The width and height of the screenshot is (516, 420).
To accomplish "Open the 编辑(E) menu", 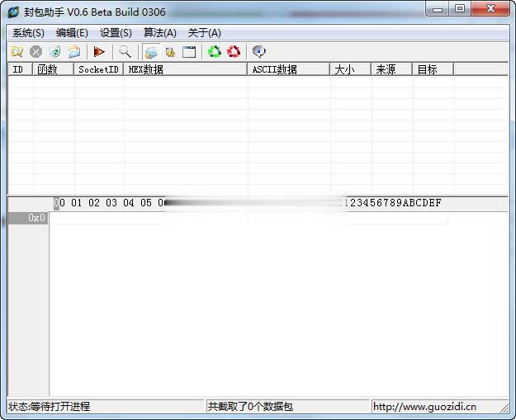I will 72,33.
